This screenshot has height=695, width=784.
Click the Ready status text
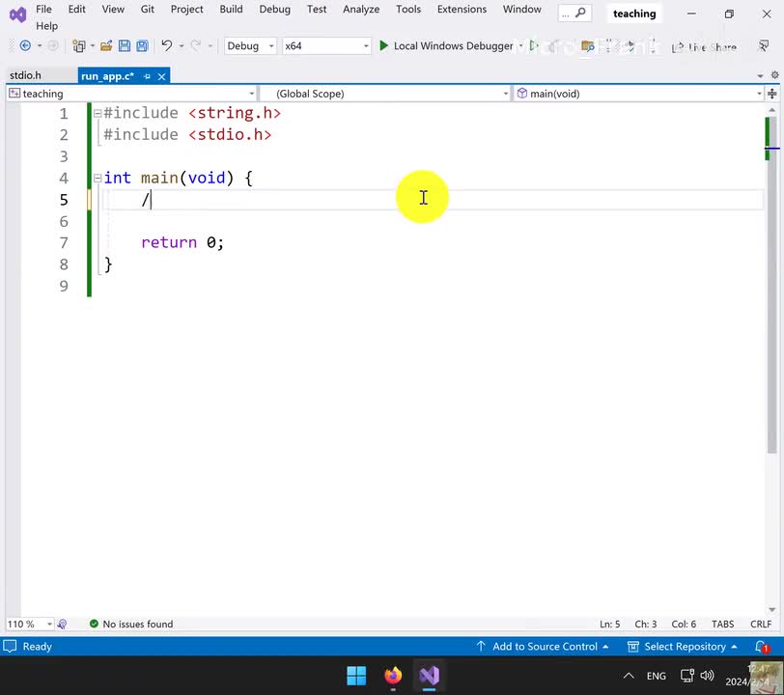click(x=37, y=647)
